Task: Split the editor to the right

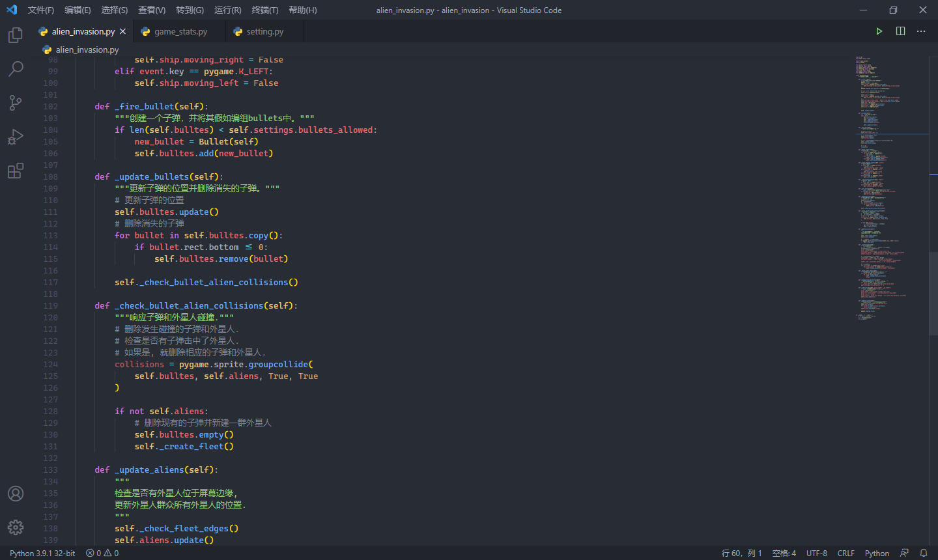Action: click(x=900, y=31)
